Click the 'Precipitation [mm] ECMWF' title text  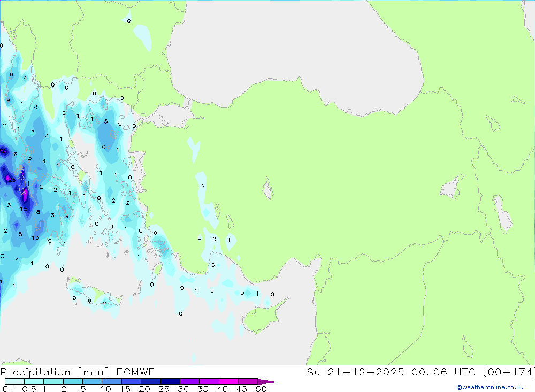click(x=78, y=372)
